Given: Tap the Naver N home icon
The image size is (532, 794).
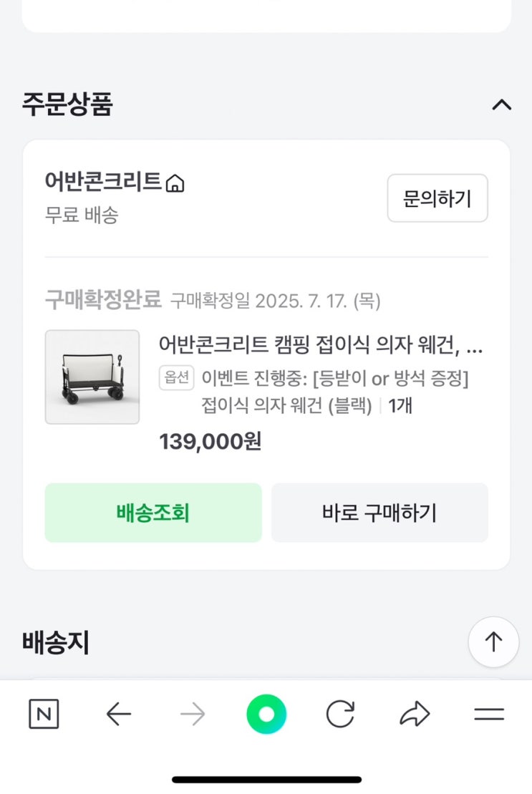Looking at the screenshot, I should click(x=44, y=714).
